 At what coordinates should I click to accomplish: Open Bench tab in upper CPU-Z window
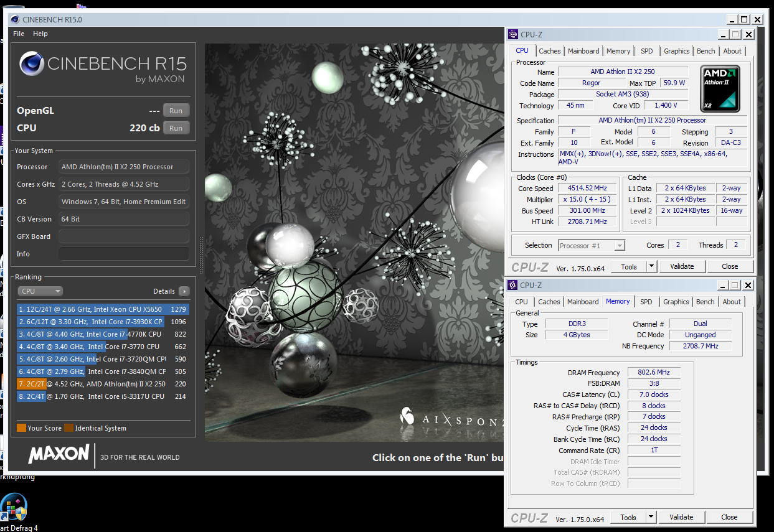click(706, 51)
